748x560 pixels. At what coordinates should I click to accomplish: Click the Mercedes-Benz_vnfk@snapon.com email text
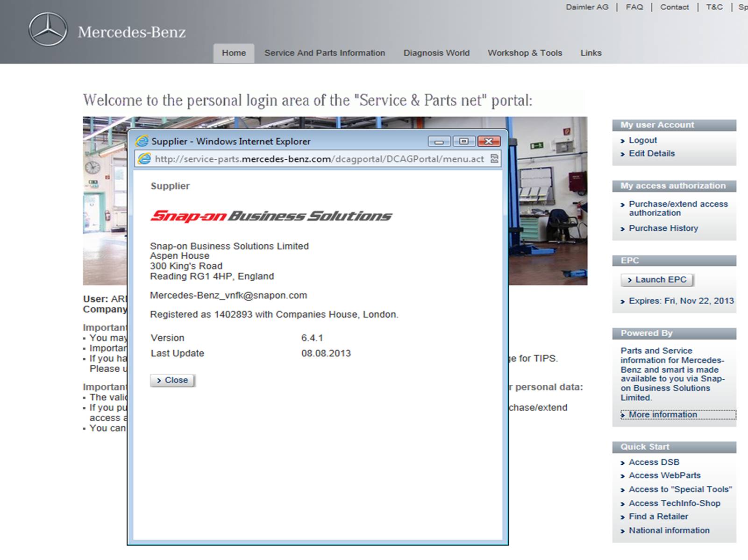(228, 295)
